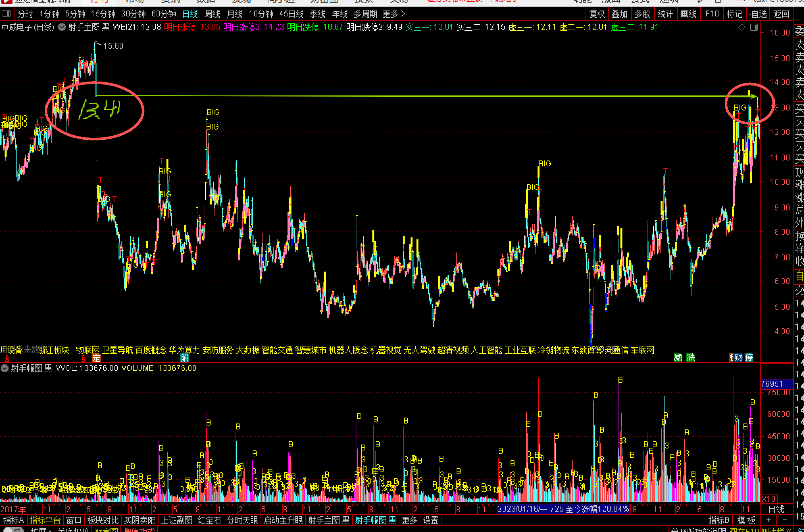
Task: Toggle the 叠加 overlay option
Action: click(x=619, y=14)
